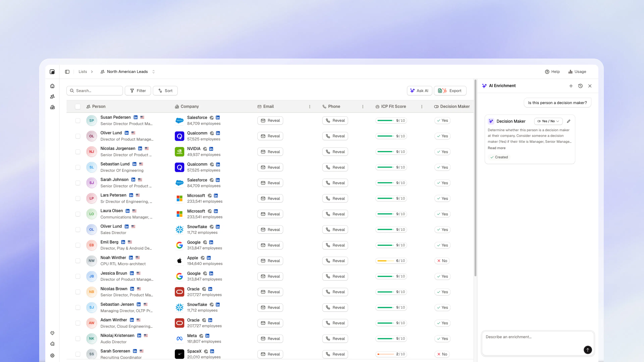Click the SpaceX company logo
The height and width of the screenshot is (362, 644).
(x=179, y=354)
